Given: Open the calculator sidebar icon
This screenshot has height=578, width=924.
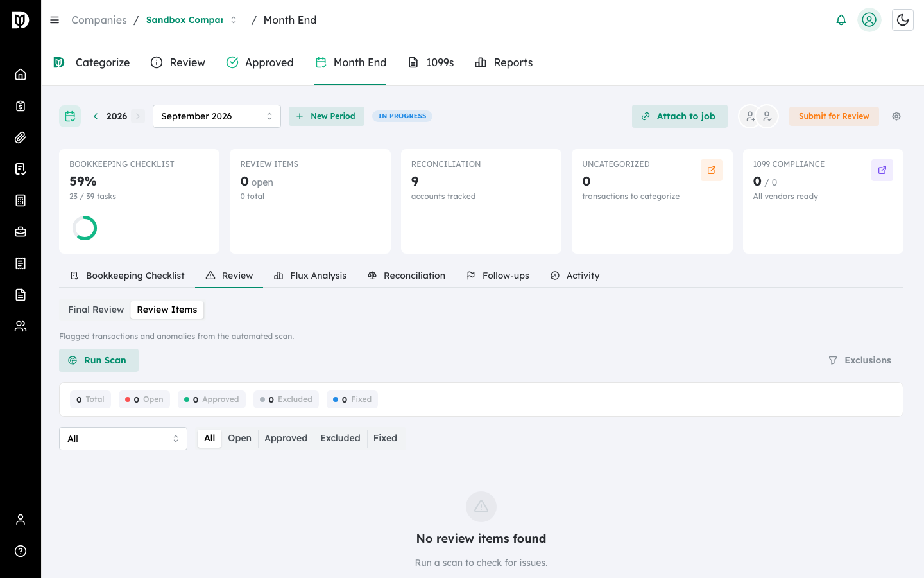Looking at the screenshot, I should [x=21, y=200].
